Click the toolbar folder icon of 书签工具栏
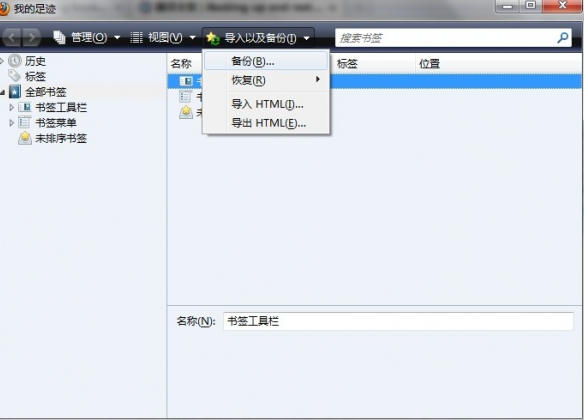Screen dimensions: 584x420 click(x=25, y=107)
